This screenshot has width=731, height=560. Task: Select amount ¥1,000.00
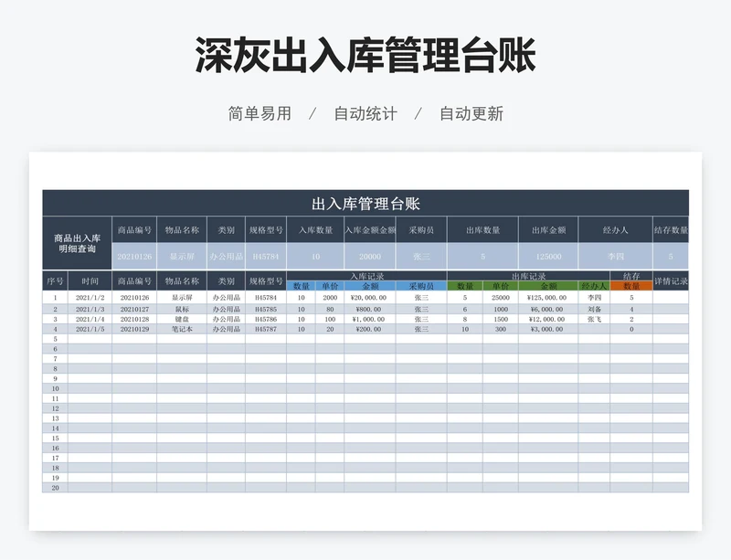[368, 319]
